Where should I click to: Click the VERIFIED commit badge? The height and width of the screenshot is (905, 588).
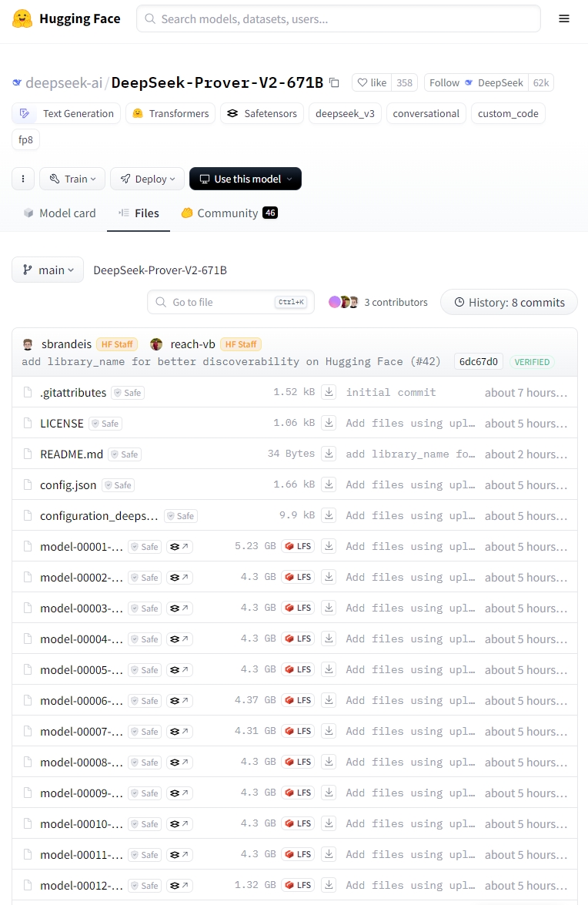coord(532,362)
